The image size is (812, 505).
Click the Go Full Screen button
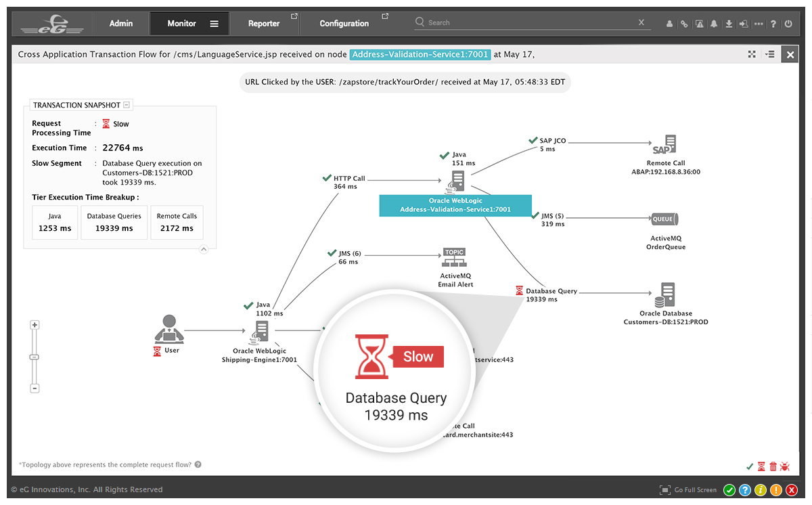click(x=690, y=489)
